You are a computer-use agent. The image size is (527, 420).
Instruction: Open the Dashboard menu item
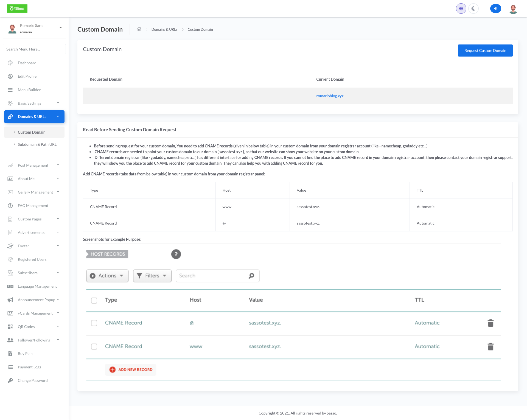[27, 63]
